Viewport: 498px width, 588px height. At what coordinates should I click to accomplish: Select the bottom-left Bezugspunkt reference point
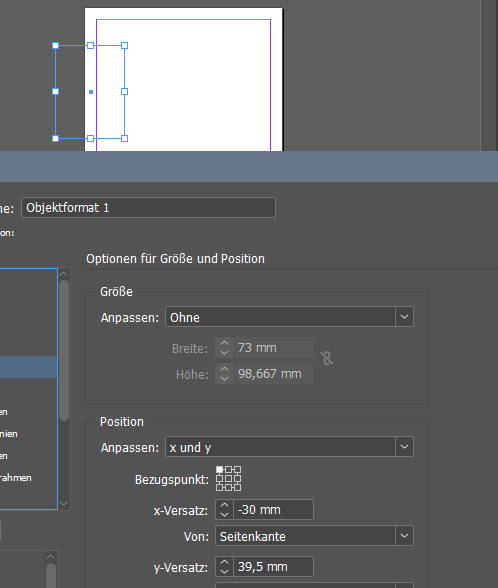pyautogui.click(x=220, y=487)
